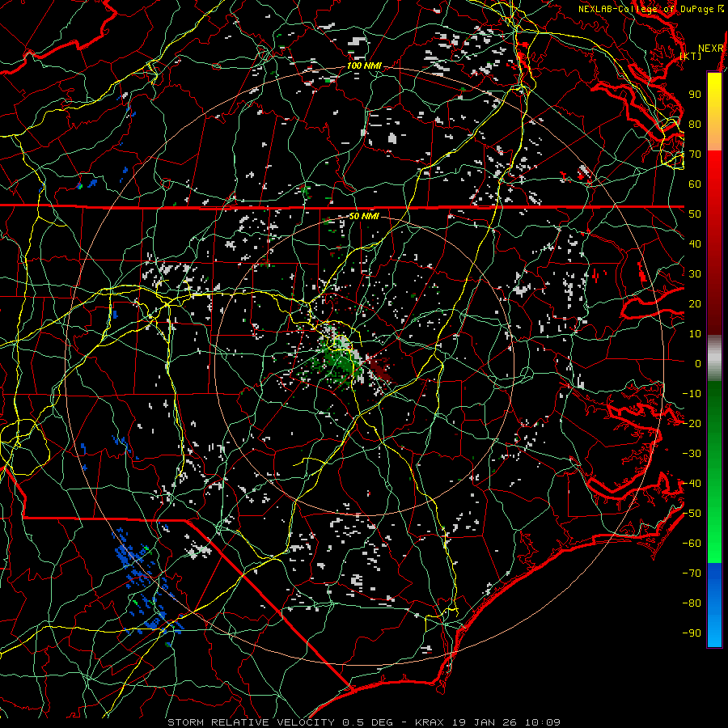Click the 10 value on the velocity scale
The width and height of the screenshot is (728, 728).
[x=695, y=334]
